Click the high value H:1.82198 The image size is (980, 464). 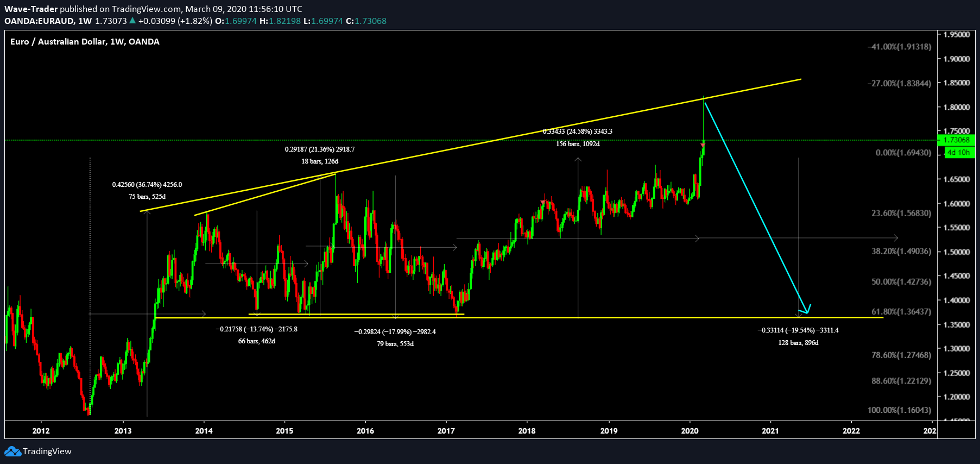280,21
